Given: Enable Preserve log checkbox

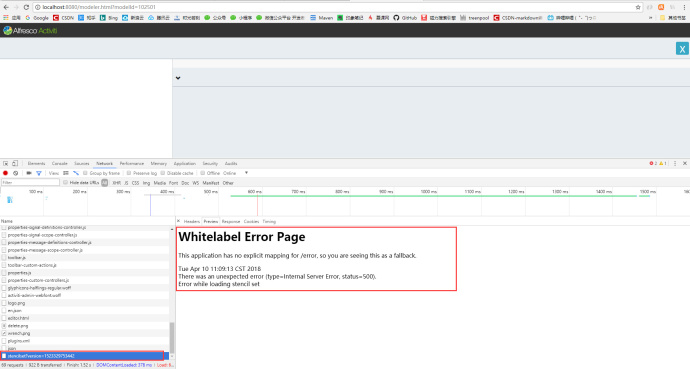Looking at the screenshot, I should point(129,173).
